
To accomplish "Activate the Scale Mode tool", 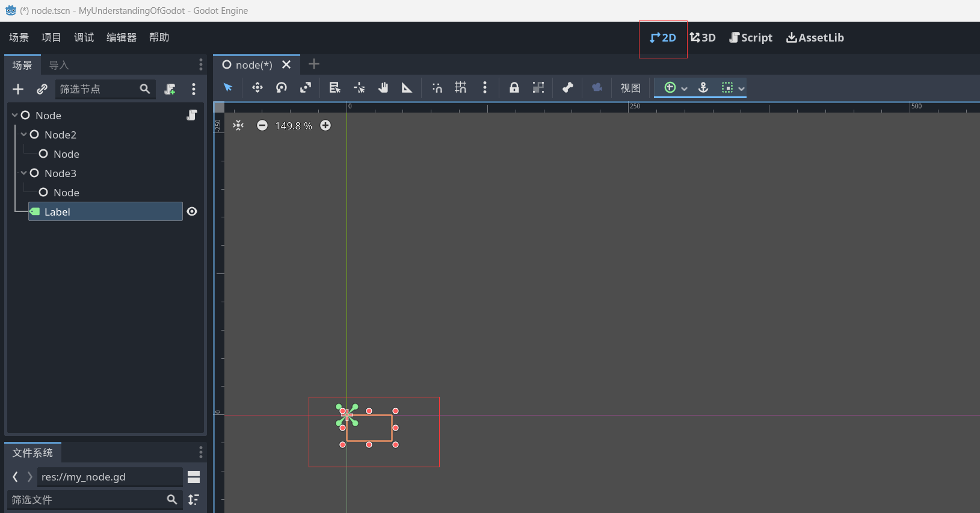I will [306, 88].
